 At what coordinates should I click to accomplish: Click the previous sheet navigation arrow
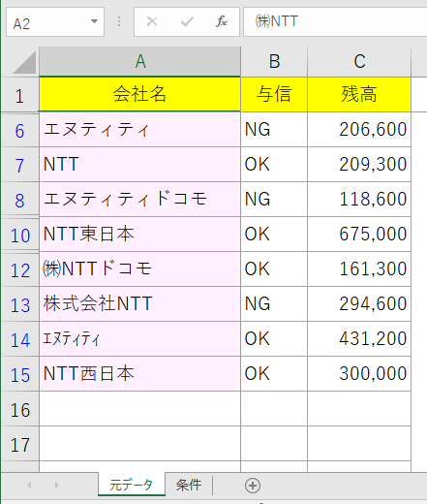[x=29, y=485]
